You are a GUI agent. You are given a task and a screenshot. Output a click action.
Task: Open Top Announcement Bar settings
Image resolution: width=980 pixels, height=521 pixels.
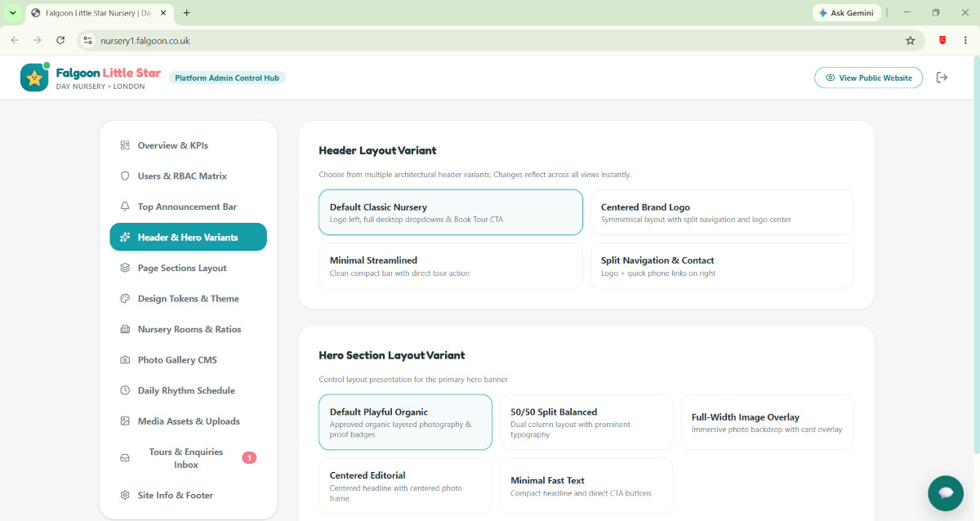pyautogui.click(x=188, y=207)
